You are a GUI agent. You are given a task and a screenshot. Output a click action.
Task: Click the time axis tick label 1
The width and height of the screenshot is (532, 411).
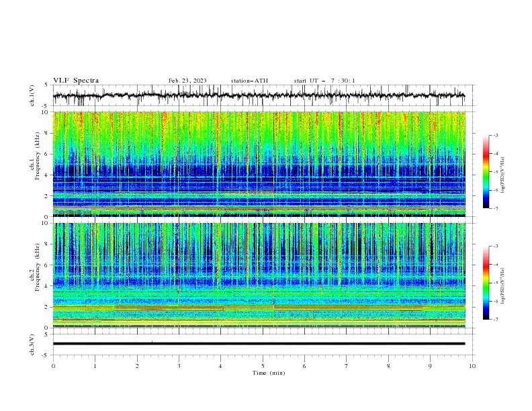coord(95,366)
